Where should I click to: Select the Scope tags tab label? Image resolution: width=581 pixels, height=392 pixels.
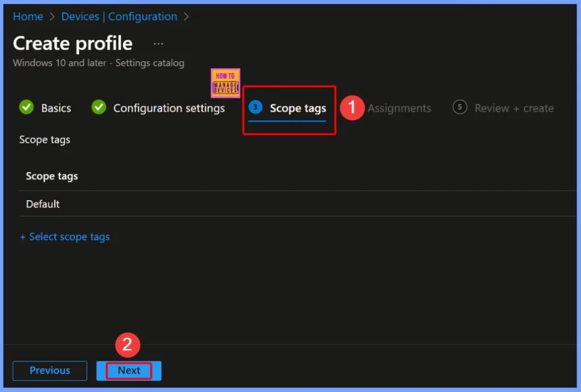(x=298, y=108)
